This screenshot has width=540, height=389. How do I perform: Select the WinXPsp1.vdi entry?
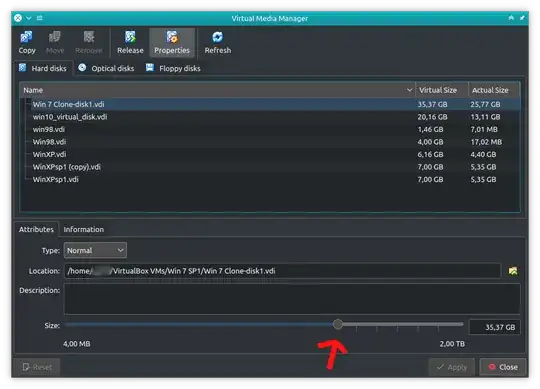coord(270,179)
